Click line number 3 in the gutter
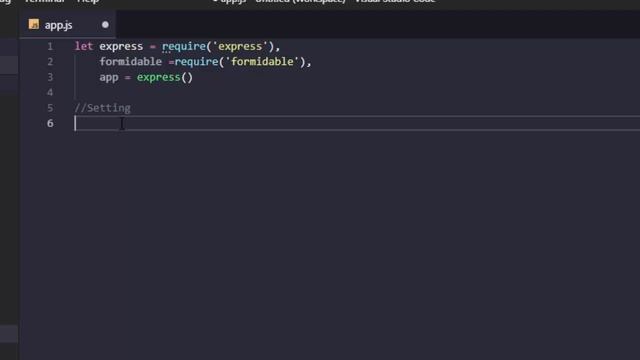 tap(50, 77)
